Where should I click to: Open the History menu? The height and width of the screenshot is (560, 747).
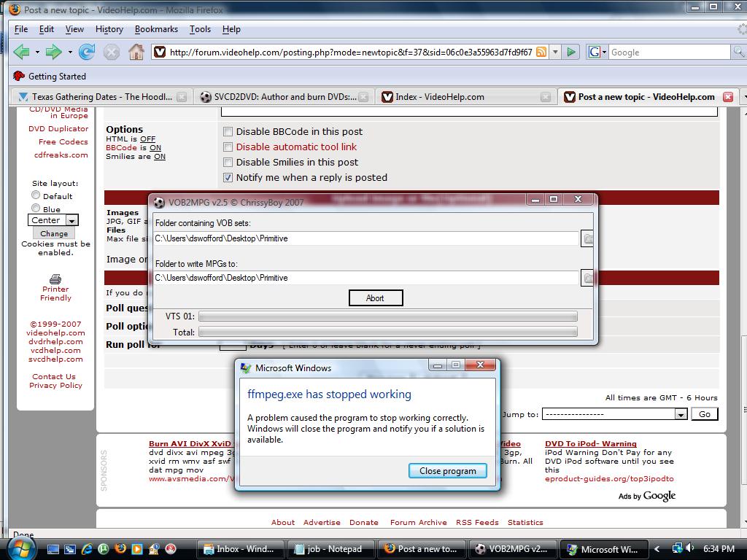109,29
